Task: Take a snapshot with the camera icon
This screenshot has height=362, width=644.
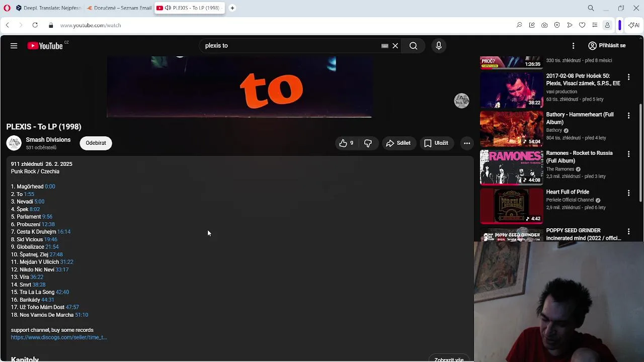Action: [x=544, y=25]
